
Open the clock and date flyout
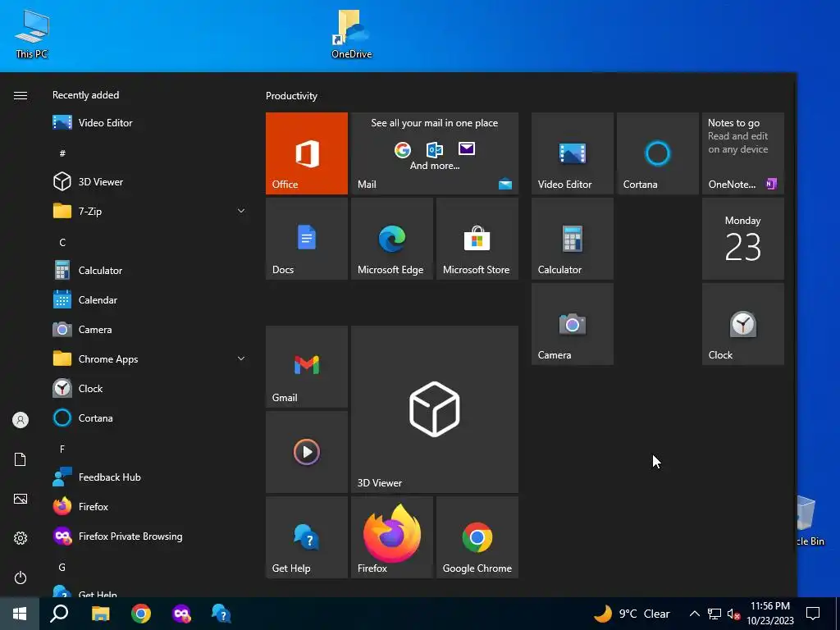(x=770, y=614)
